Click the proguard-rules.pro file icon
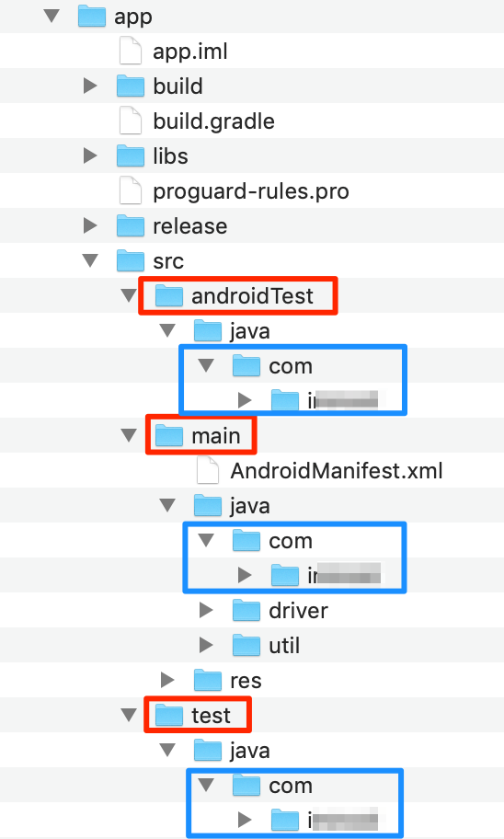The height and width of the screenshot is (839, 504). pyautogui.click(x=130, y=191)
